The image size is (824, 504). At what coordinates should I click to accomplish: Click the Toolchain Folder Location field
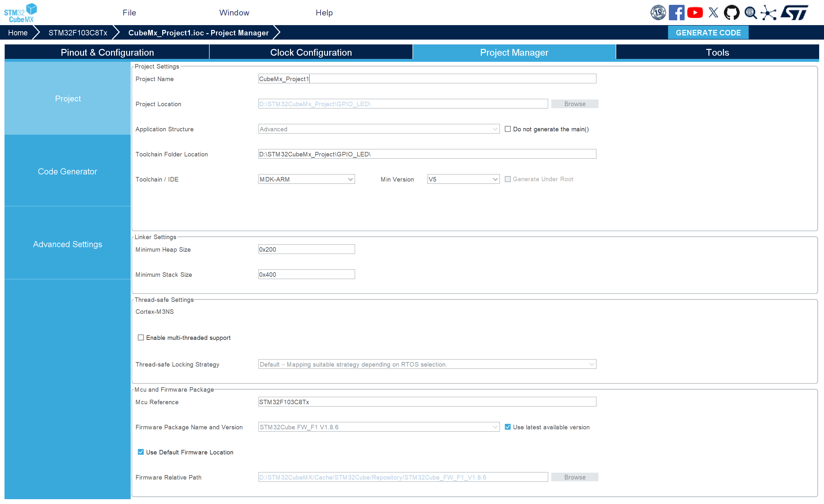click(427, 154)
